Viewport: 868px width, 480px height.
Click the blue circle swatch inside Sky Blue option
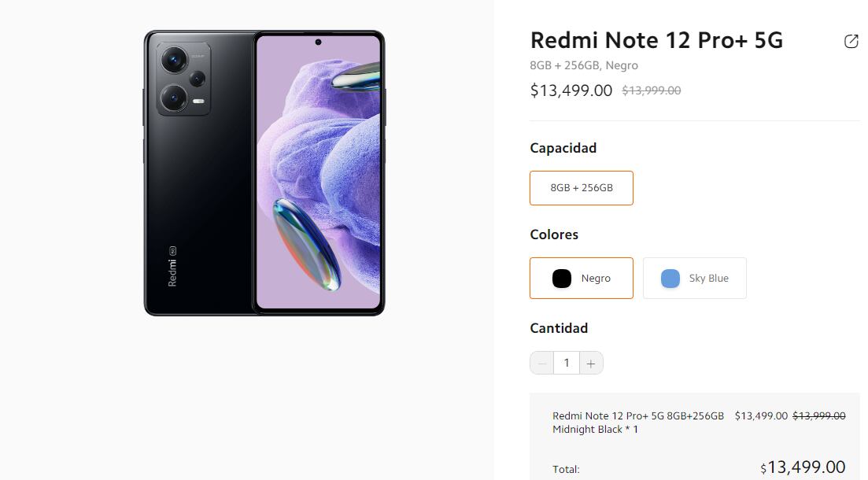(x=669, y=278)
